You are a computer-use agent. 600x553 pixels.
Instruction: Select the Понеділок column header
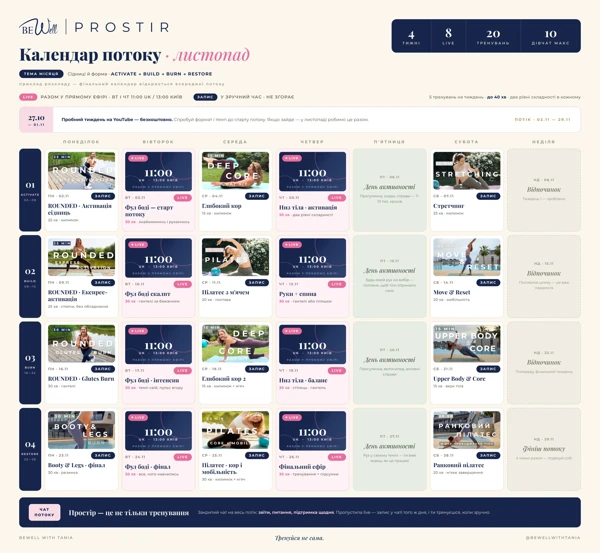[x=81, y=142]
